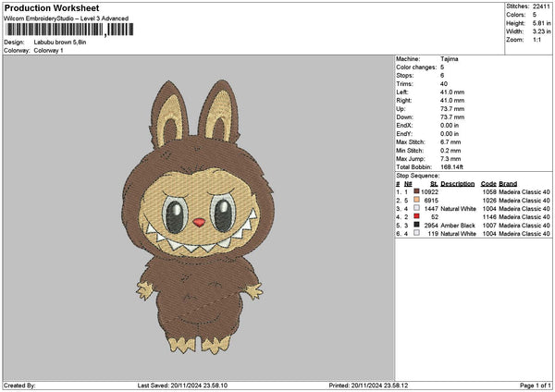555x392 pixels.
Task: Click the 'Brand' column header
Action: 508,184
